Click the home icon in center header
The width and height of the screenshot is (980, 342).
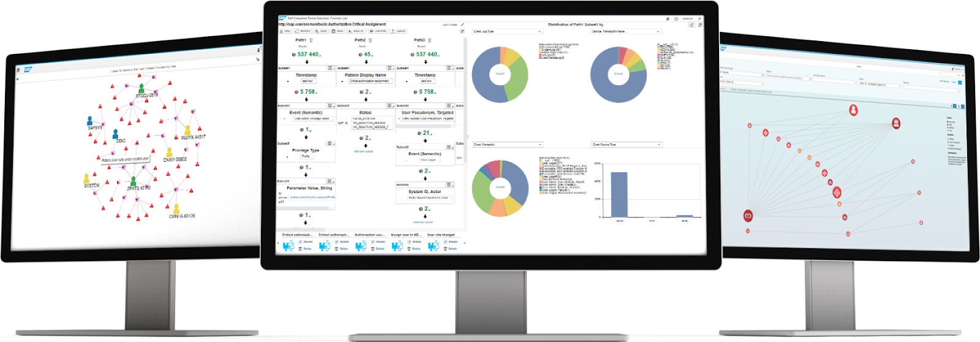(x=668, y=19)
